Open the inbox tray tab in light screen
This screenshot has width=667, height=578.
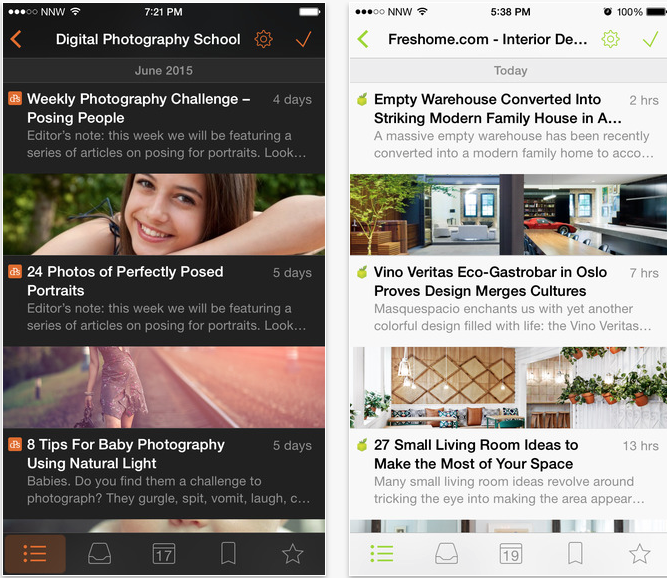point(447,554)
